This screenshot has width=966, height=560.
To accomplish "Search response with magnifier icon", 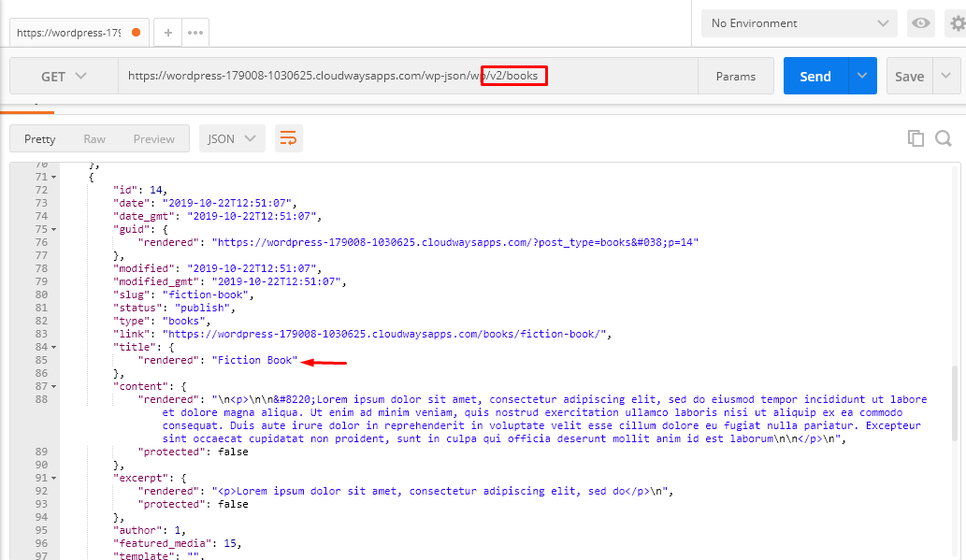I will coord(944,138).
